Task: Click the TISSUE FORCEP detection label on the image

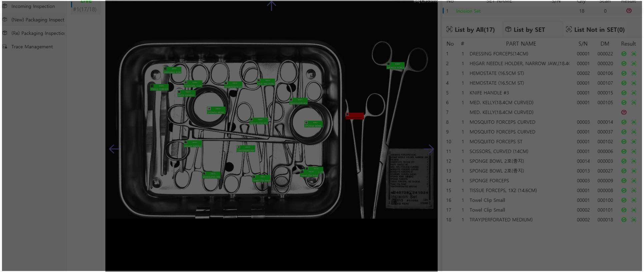Action: [x=159, y=87]
